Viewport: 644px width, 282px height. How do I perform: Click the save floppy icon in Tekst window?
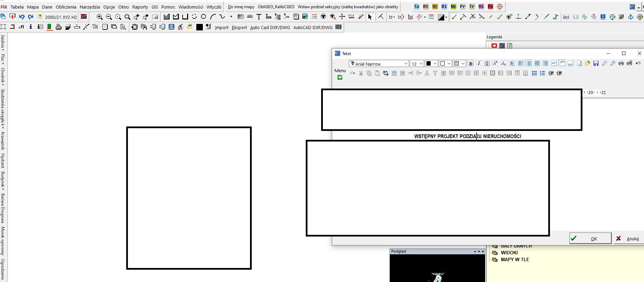pyautogui.click(x=596, y=63)
